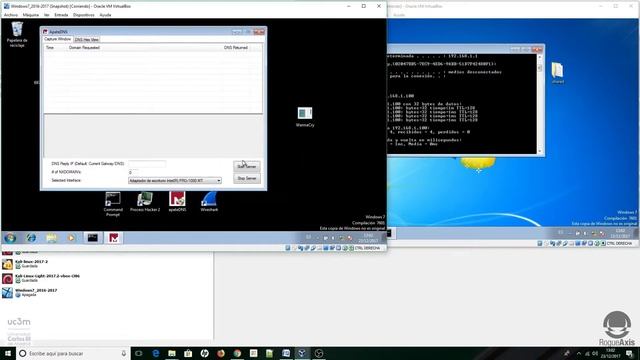Screen dimensions: 640x360
Task: Open the shared folder on second VM desktop
Action: pyautogui.click(x=558, y=73)
